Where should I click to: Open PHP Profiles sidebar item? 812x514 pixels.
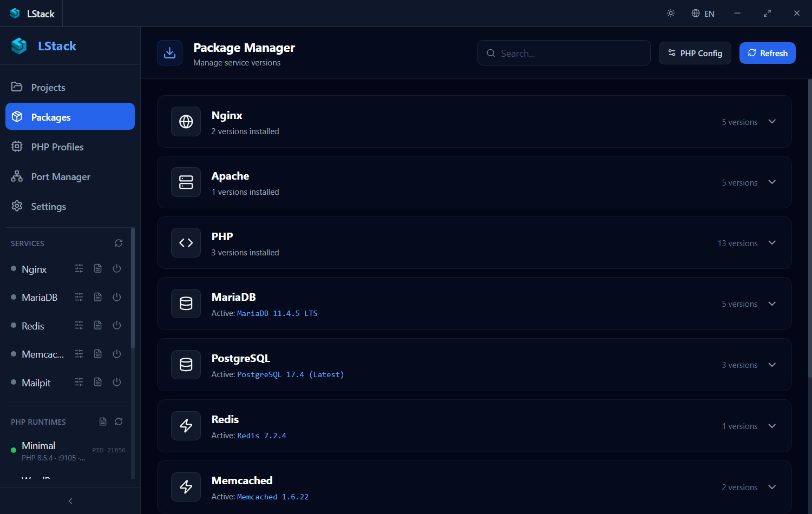click(x=70, y=147)
